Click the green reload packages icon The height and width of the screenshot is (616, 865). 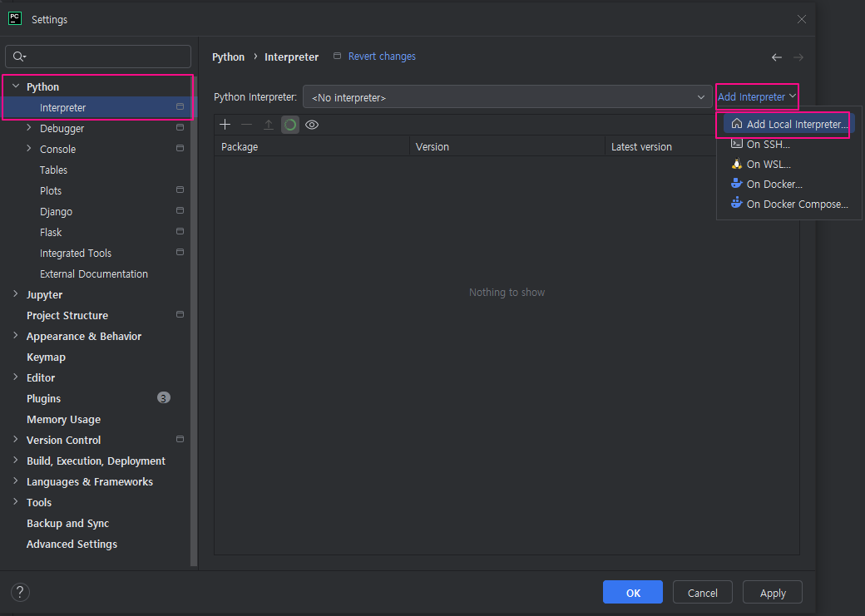click(290, 125)
